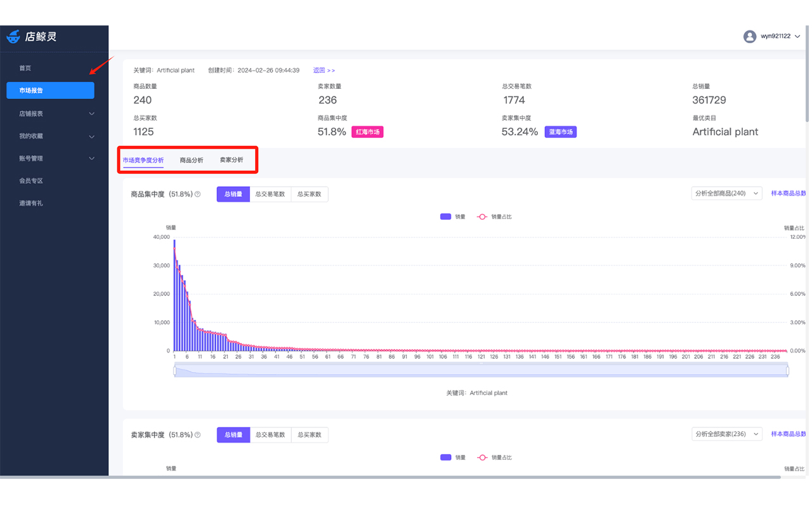
Task: Click the 店鲸灵 logo icon
Action: coord(13,37)
